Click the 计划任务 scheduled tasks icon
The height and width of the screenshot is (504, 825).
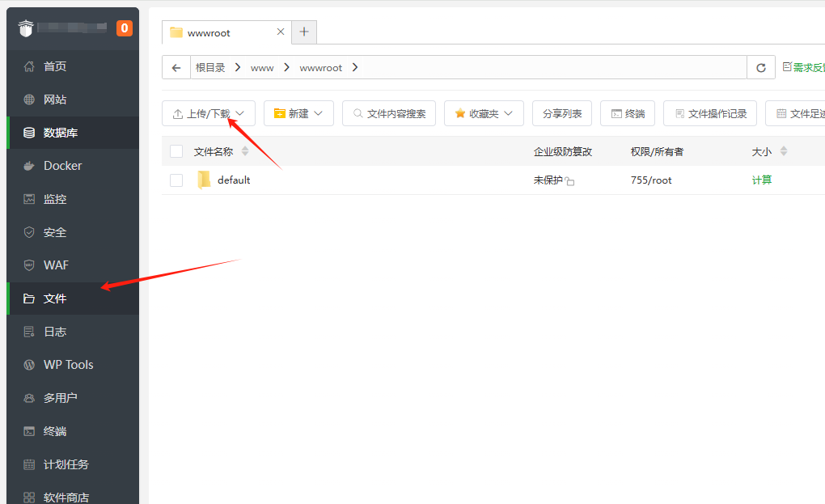pyautogui.click(x=29, y=464)
